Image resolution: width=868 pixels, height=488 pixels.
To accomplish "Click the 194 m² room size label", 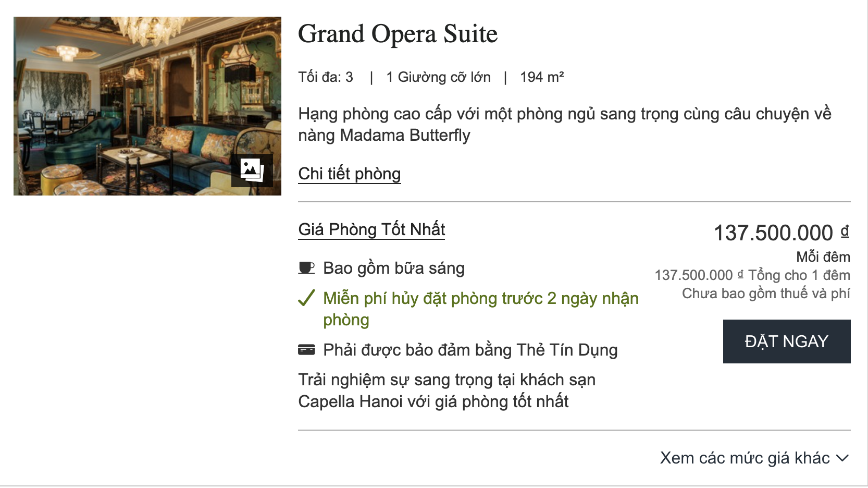I will click(542, 77).
